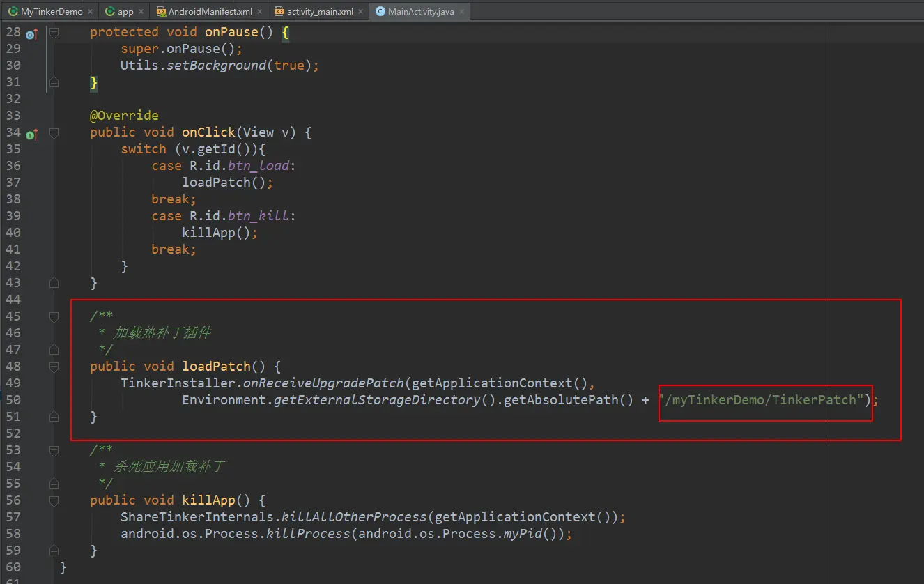924x584 pixels.
Task: Click line number 50 in the gutter
Action: [x=13, y=400]
